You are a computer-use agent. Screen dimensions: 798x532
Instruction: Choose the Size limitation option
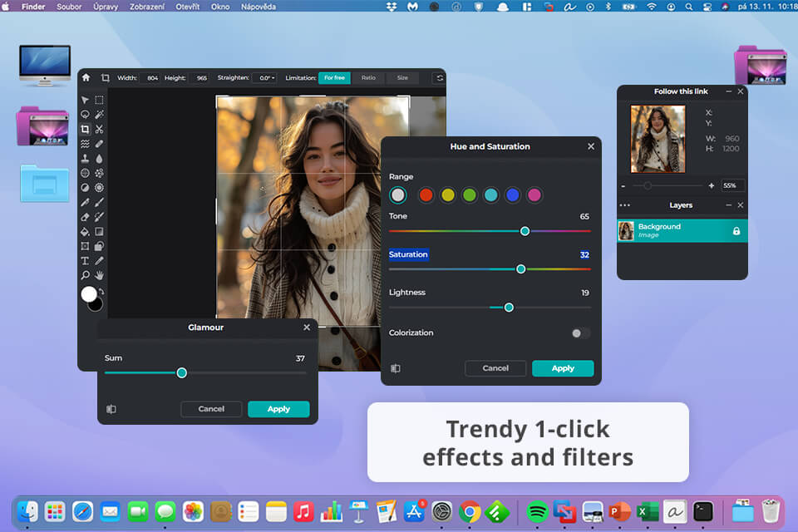click(402, 78)
